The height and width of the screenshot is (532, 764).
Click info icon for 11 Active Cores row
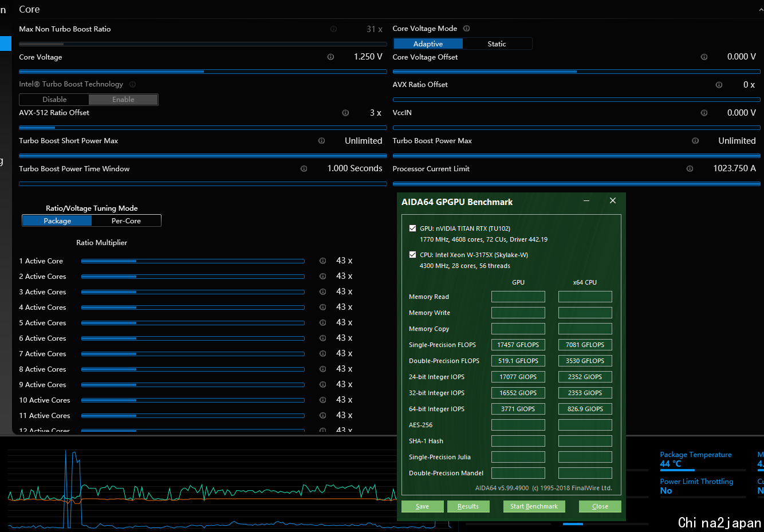coord(322,415)
